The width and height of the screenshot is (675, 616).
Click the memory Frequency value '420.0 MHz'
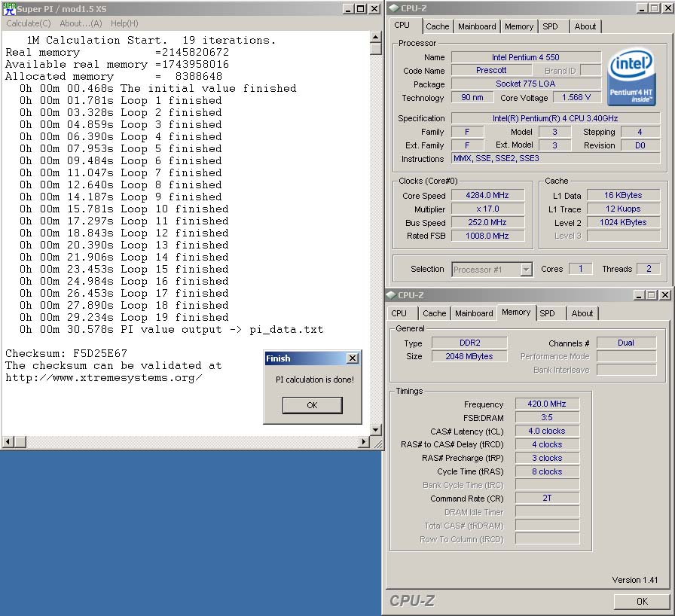(x=547, y=404)
